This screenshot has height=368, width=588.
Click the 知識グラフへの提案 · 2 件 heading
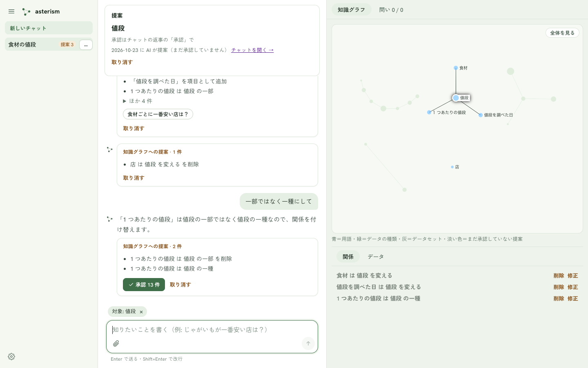pos(152,246)
